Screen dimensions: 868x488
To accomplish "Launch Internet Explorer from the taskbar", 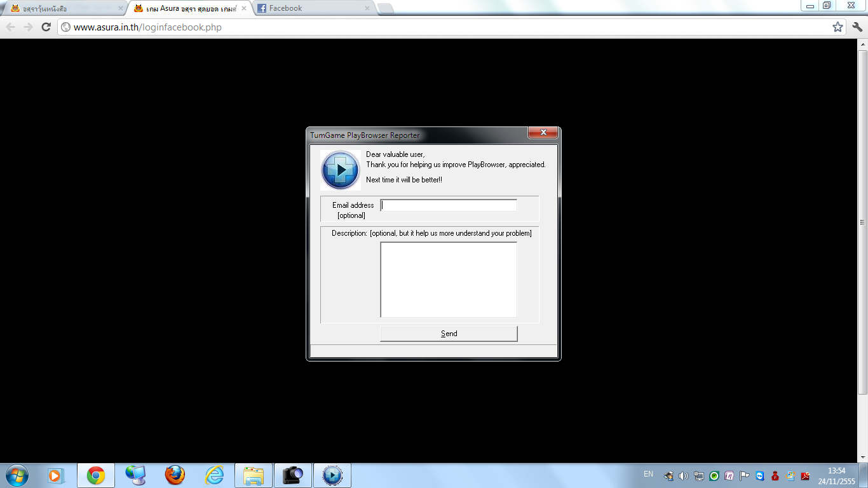I will tap(214, 475).
